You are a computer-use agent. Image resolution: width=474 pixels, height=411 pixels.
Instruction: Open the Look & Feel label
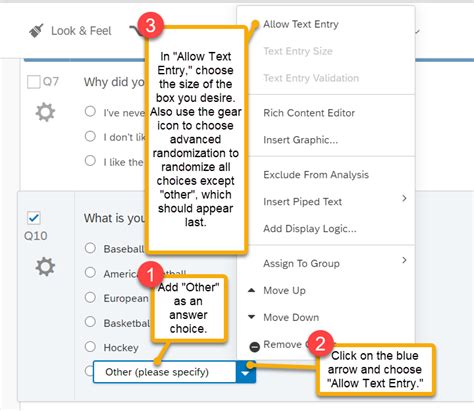[x=81, y=31]
